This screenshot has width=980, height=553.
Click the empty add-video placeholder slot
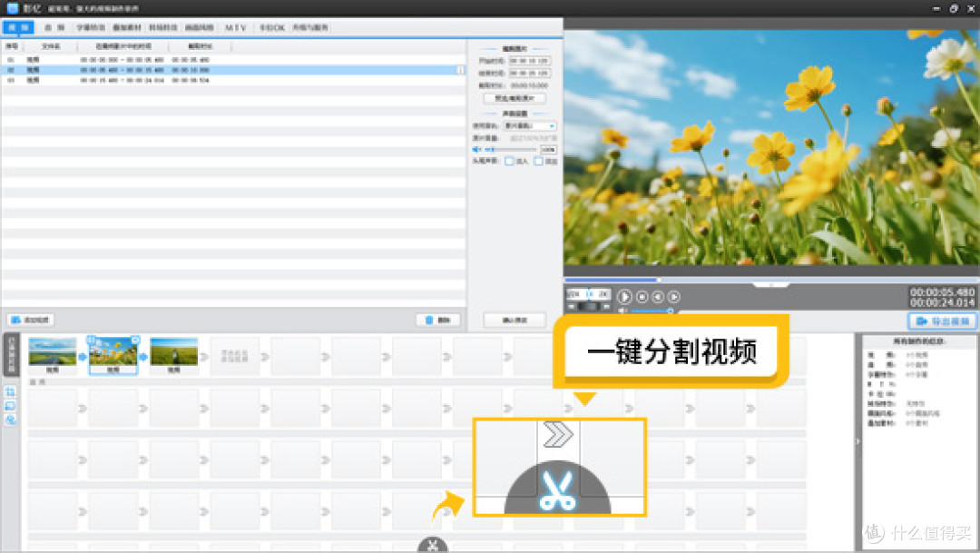(234, 355)
